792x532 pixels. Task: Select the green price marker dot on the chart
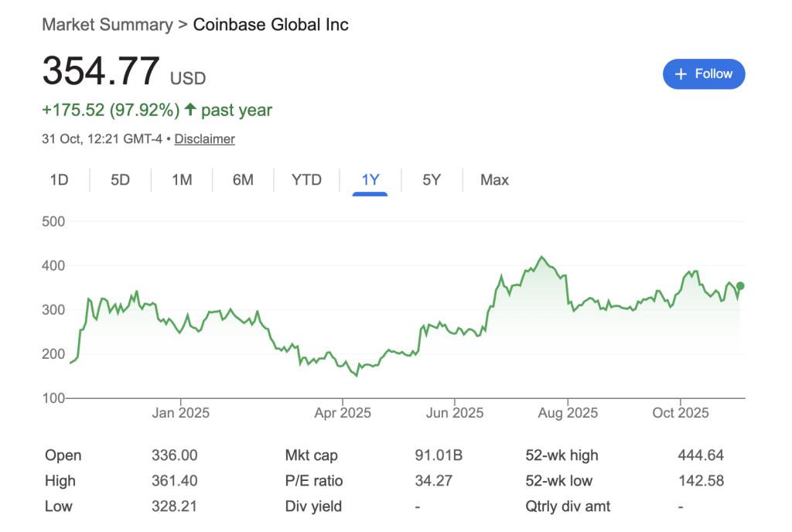[x=739, y=286]
